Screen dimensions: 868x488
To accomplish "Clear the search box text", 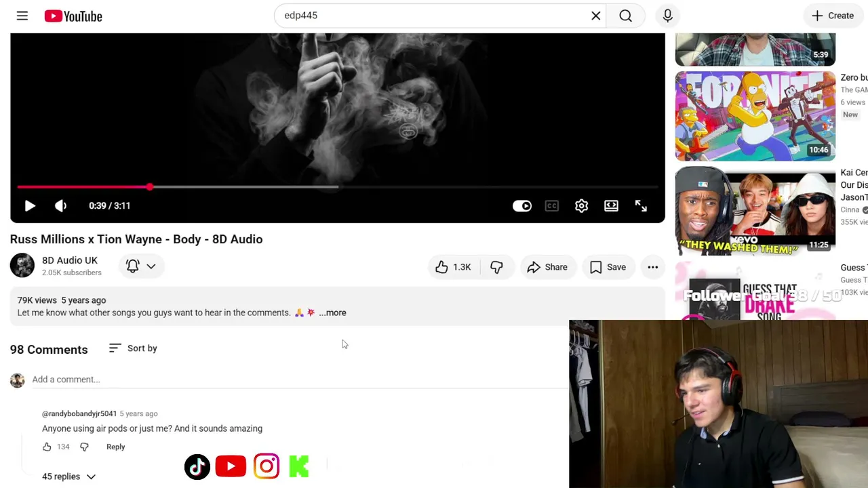I will coord(596,16).
